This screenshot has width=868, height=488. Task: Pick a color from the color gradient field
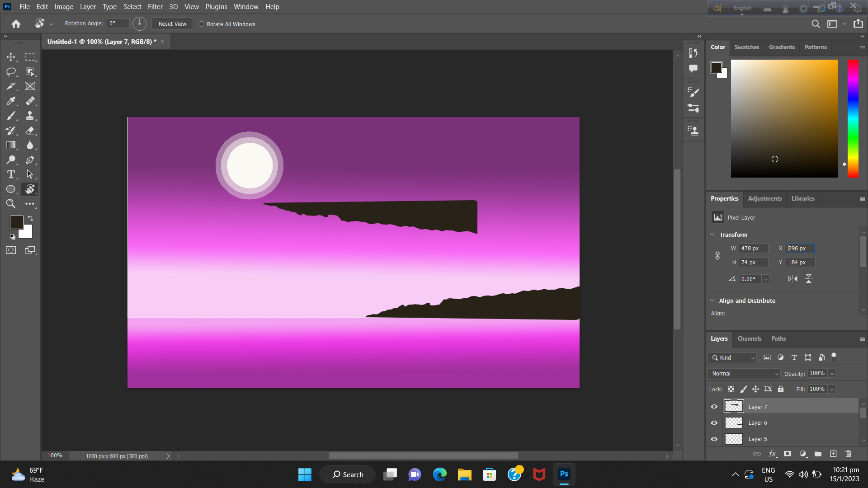(x=784, y=118)
